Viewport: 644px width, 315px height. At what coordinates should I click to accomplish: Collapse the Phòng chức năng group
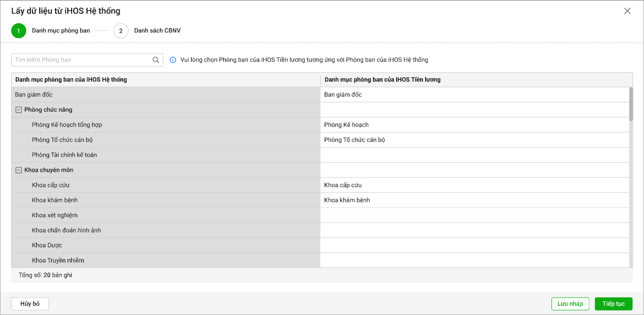19,110
